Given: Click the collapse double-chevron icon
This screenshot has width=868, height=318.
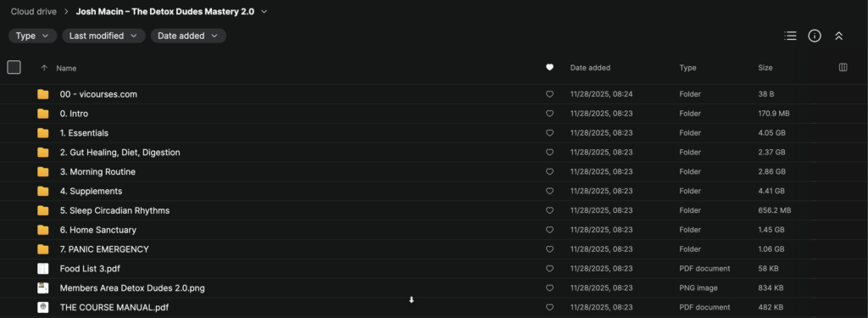Looking at the screenshot, I should pos(838,36).
